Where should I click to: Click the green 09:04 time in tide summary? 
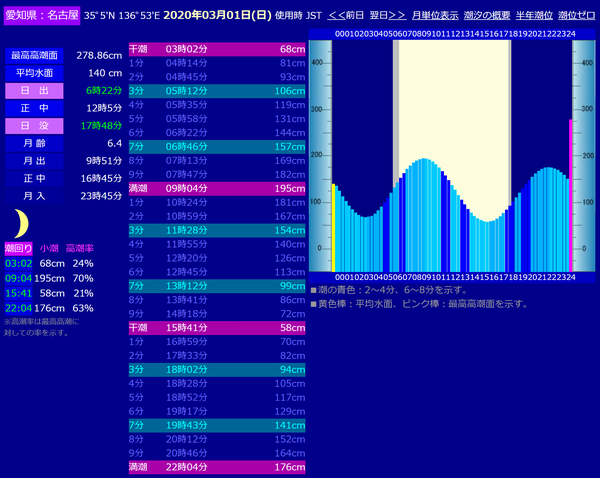tap(18, 278)
